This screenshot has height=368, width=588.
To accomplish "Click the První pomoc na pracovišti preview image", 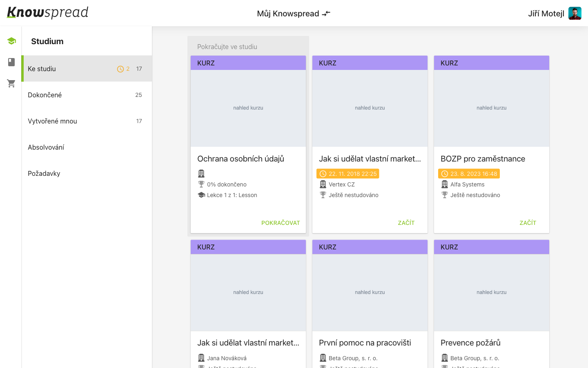I will [x=370, y=292].
